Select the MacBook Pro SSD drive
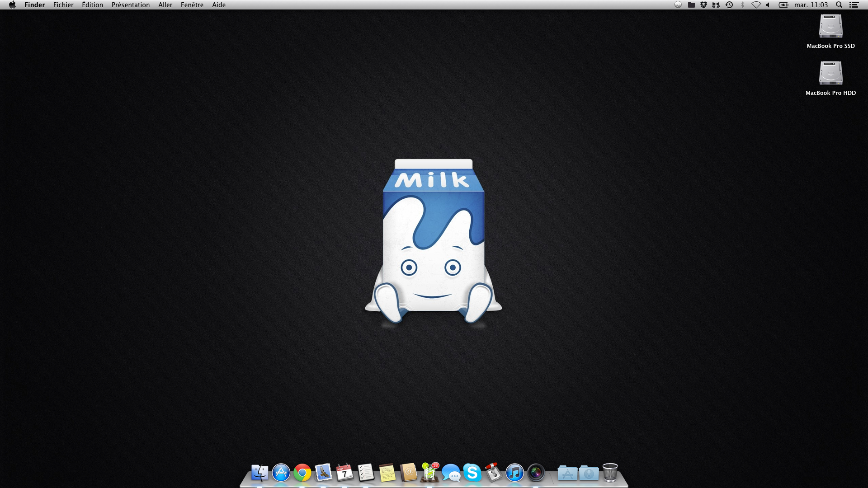 click(830, 26)
